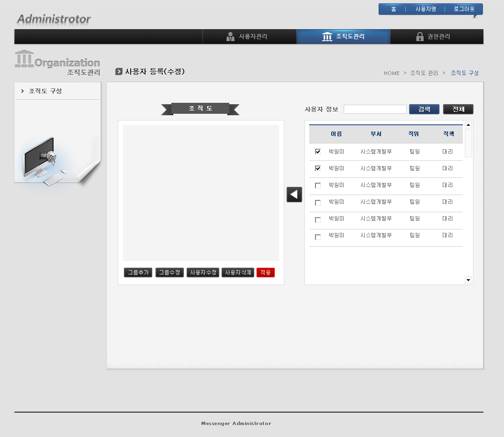Click the 조직도관리 building icon
Image resolution: width=504 pixels, height=437 pixels.
tap(327, 37)
